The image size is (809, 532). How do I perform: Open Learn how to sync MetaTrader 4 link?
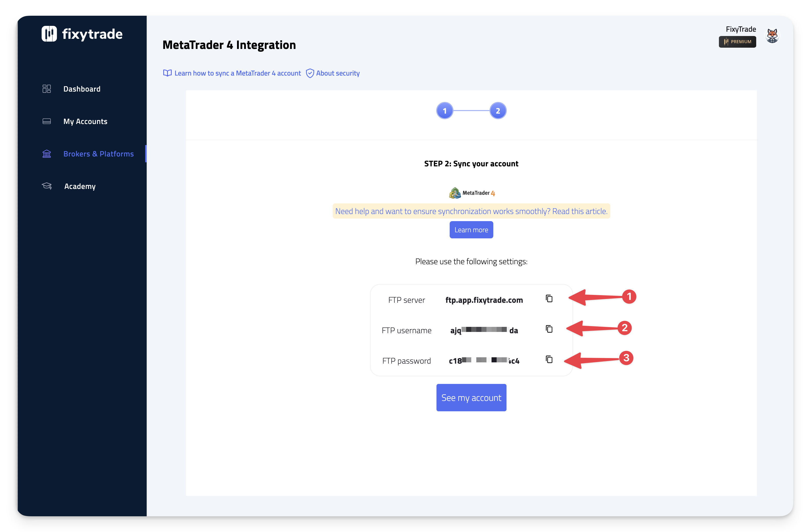[237, 73]
